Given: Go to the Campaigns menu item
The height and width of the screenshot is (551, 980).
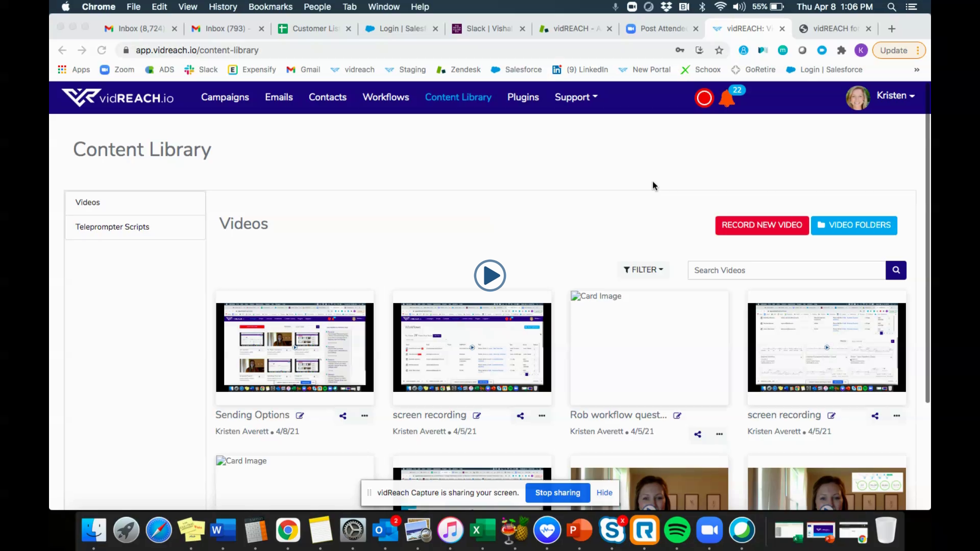Looking at the screenshot, I should [x=225, y=97].
